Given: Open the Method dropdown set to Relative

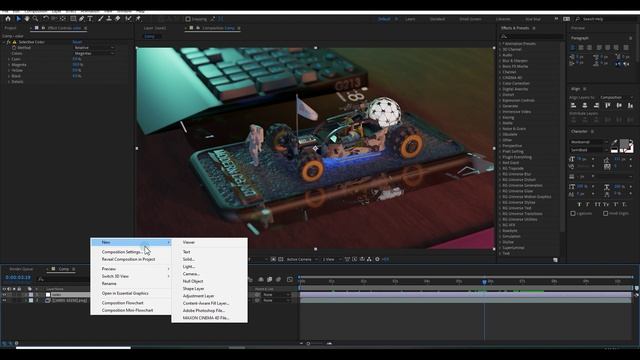Looking at the screenshot, I should (x=94, y=48).
